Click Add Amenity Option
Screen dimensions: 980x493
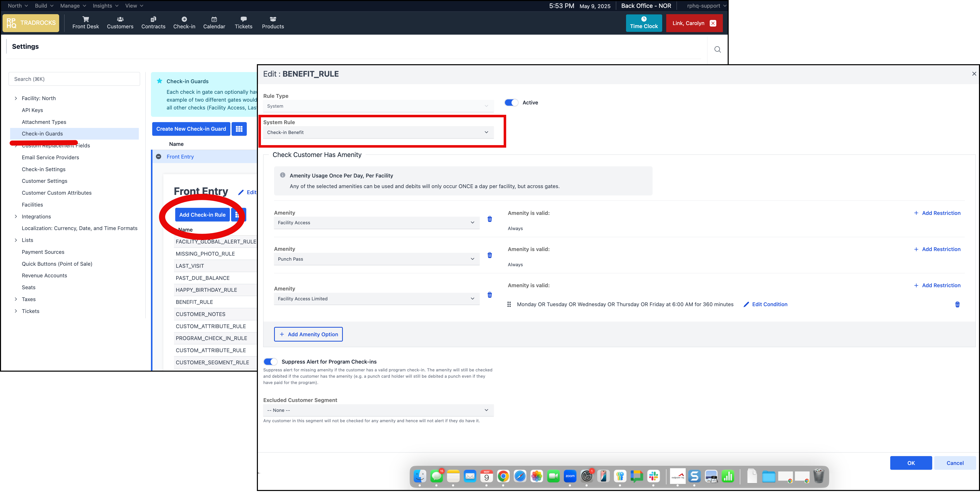click(x=308, y=334)
